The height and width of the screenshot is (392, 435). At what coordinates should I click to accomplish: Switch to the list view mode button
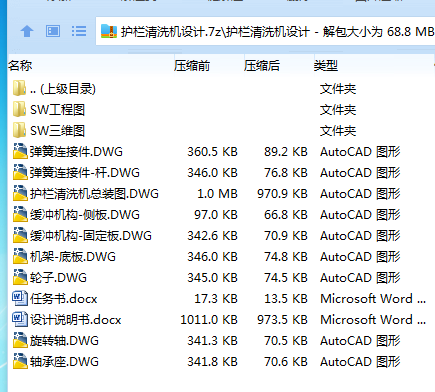click(79, 31)
